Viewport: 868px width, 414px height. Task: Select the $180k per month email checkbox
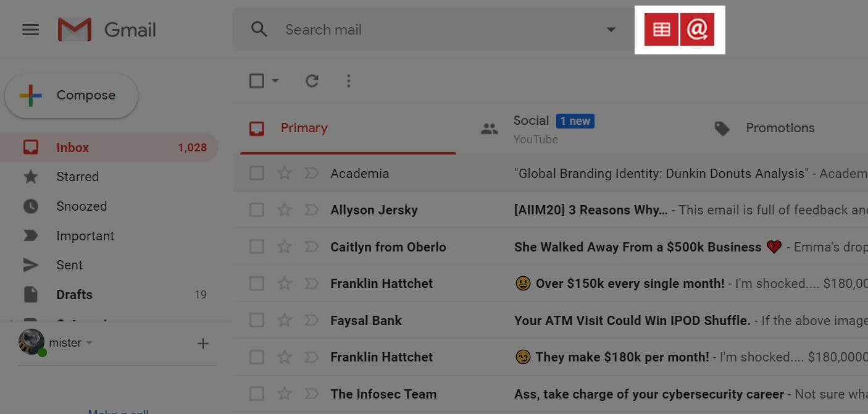[x=257, y=357]
